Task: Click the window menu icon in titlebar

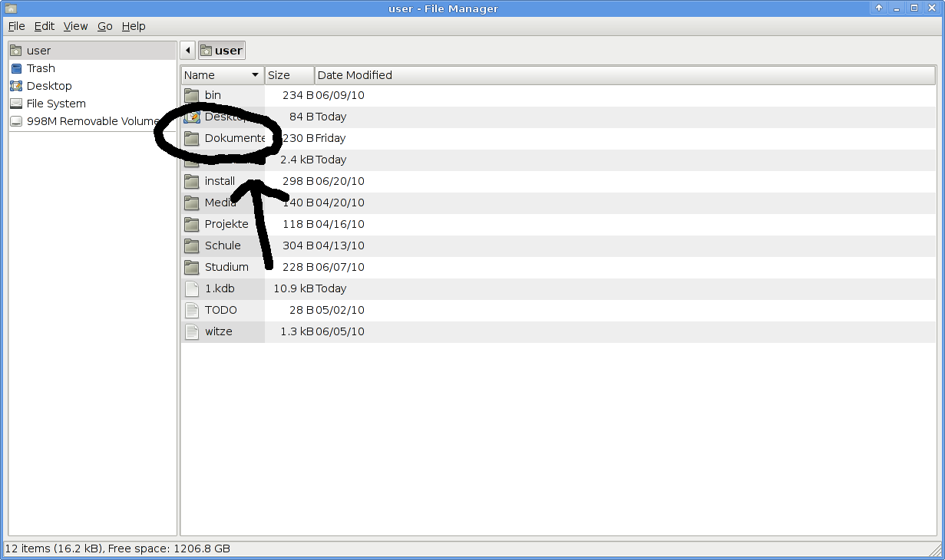Action: click(x=11, y=8)
